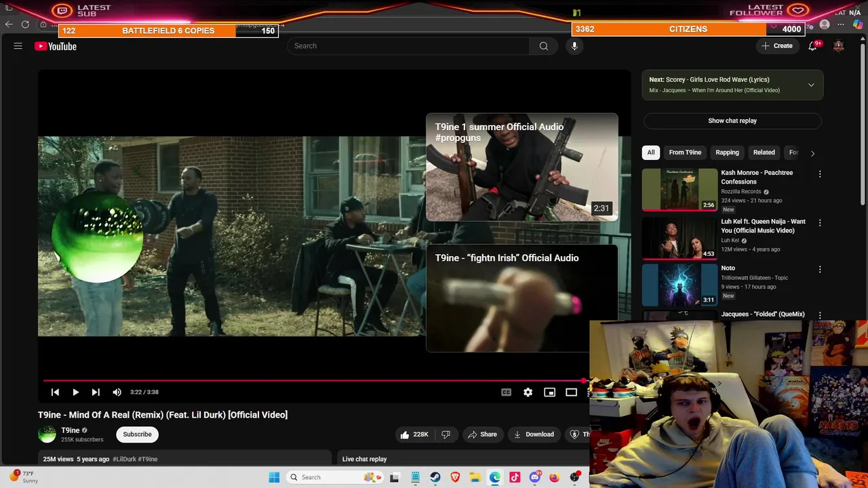
Task: Select the Related filter chip
Action: point(764,152)
